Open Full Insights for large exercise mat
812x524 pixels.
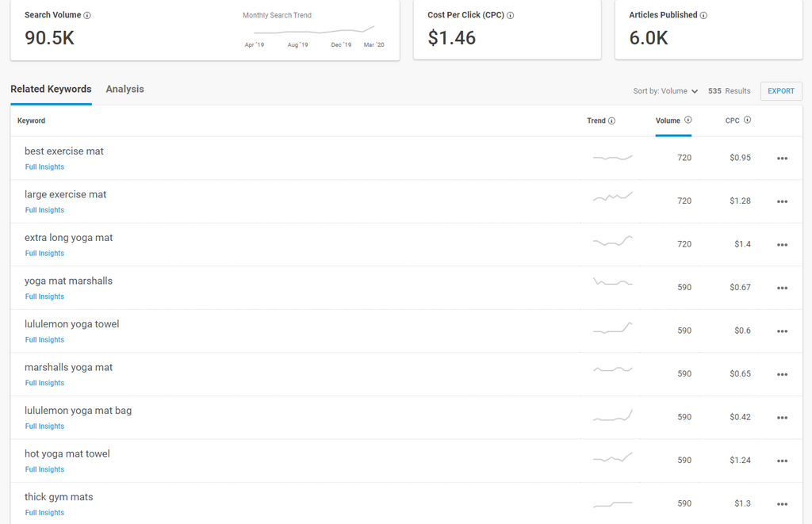[x=44, y=210]
